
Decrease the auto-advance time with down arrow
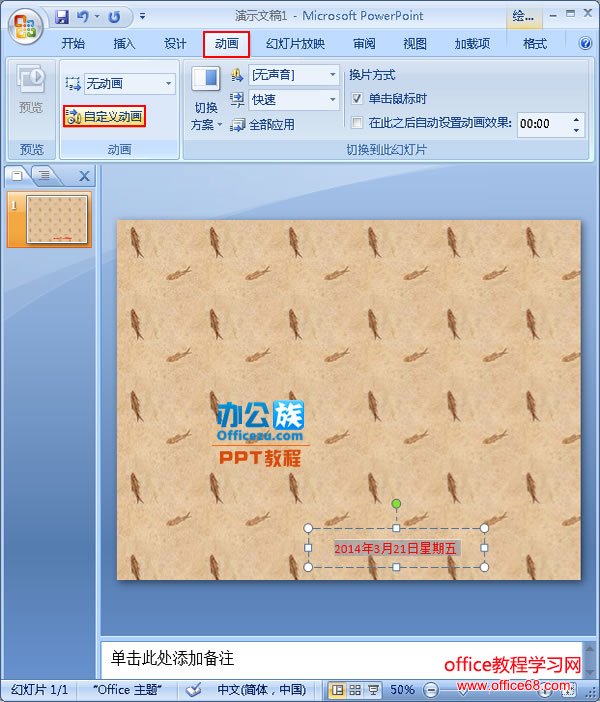click(x=576, y=130)
